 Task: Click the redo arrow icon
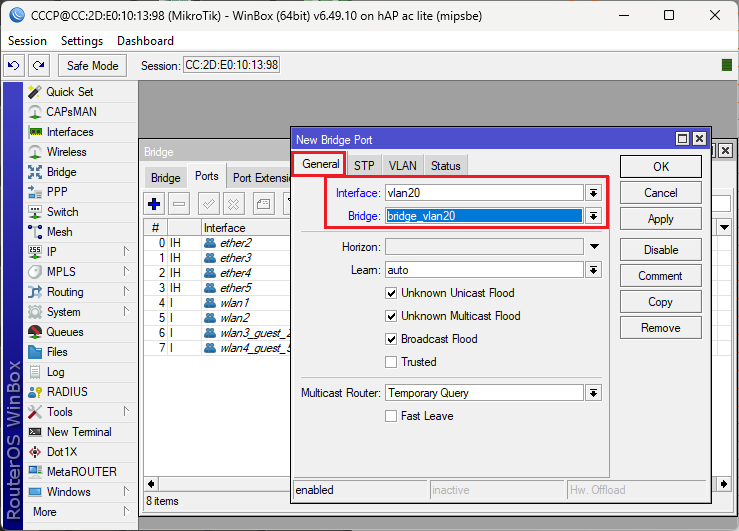point(39,65)
